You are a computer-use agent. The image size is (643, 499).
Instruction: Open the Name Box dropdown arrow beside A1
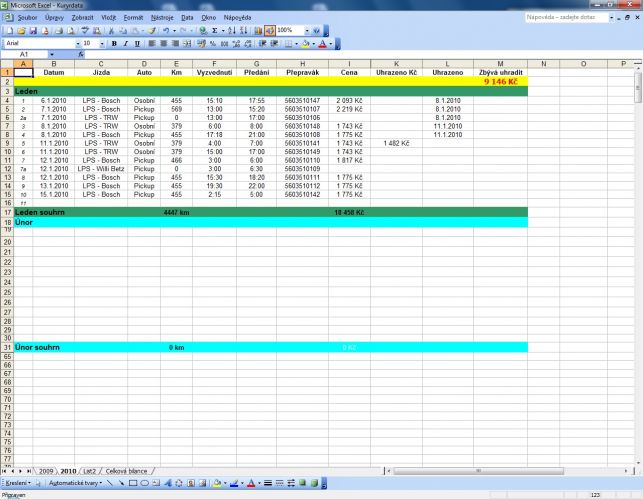tap(52, 55)
